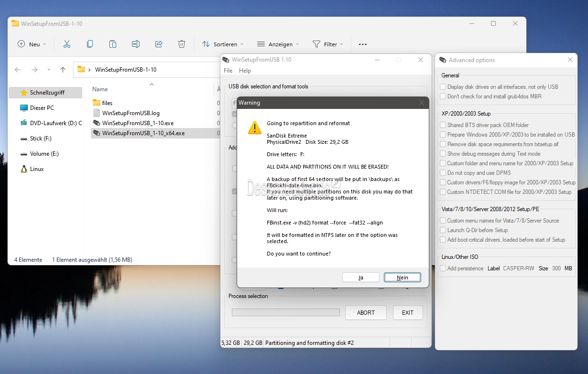
Task: Click the Volume (E:) drive icon
Action: (x=23, y=154)
